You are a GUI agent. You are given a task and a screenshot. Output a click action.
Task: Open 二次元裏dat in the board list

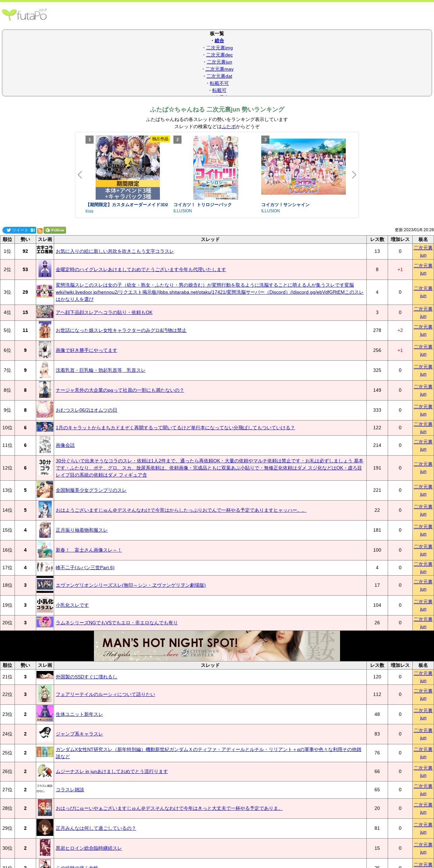[x=219, y=76]
